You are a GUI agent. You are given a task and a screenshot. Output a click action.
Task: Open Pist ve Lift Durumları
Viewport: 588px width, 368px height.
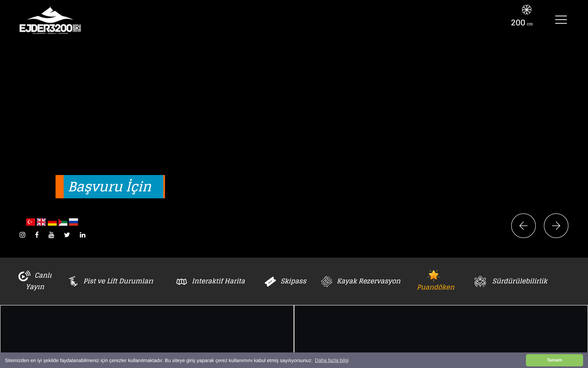[x=111, y=281]
